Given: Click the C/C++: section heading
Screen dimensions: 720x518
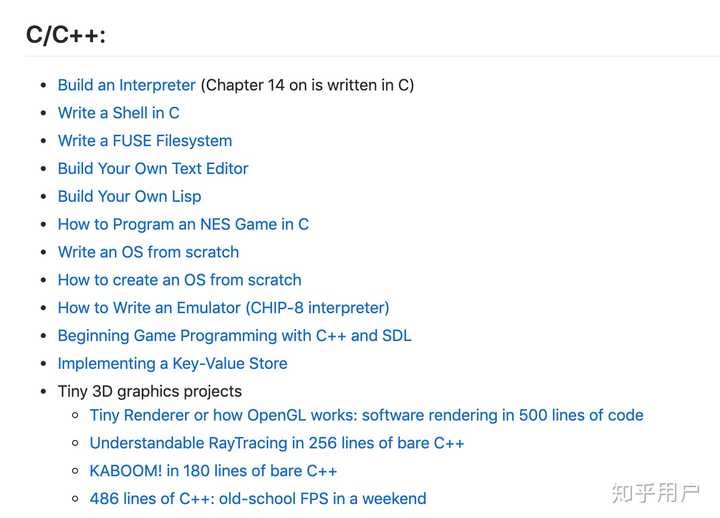Looking at the screenshot, I should [x=66, y=34].
